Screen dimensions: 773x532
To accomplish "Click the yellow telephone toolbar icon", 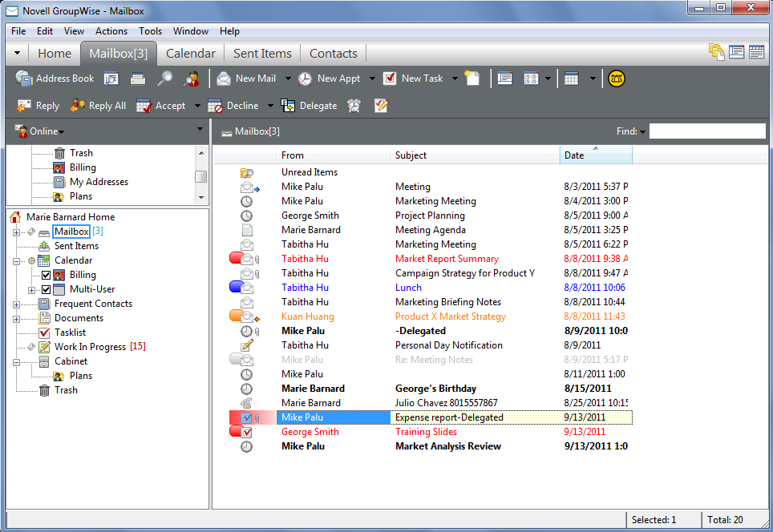I will pyautogui.click(x=616, y=79).
